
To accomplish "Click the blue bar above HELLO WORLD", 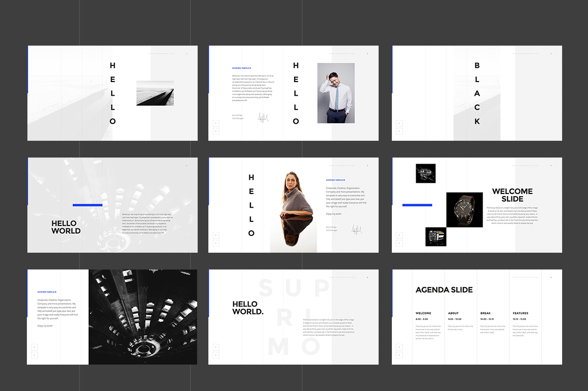I will pyautogui.click(x=87, y=205).
